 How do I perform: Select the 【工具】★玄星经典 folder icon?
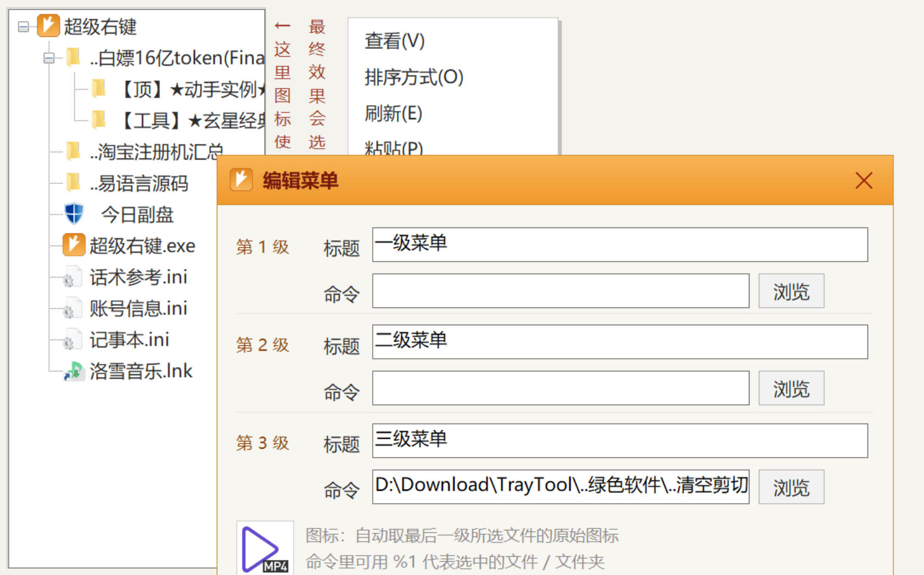(99, 119)
